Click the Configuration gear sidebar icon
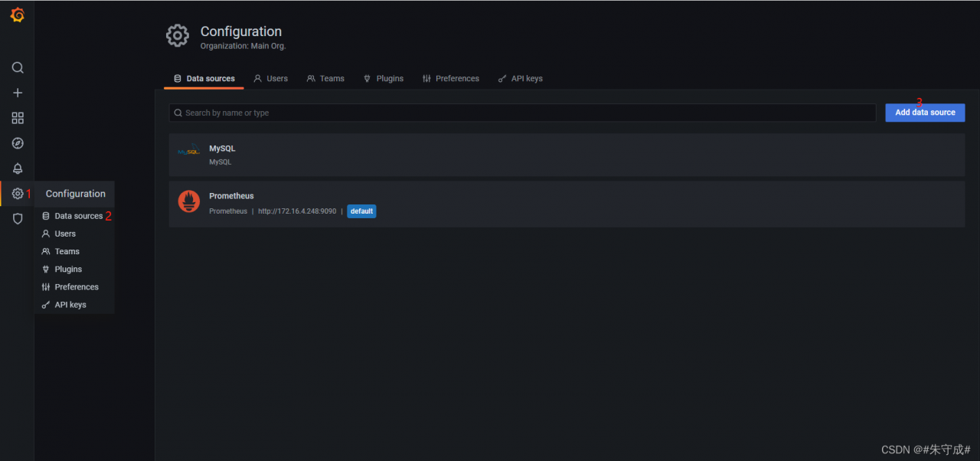The width and height of the screenshot is (980, 461). 18,194
